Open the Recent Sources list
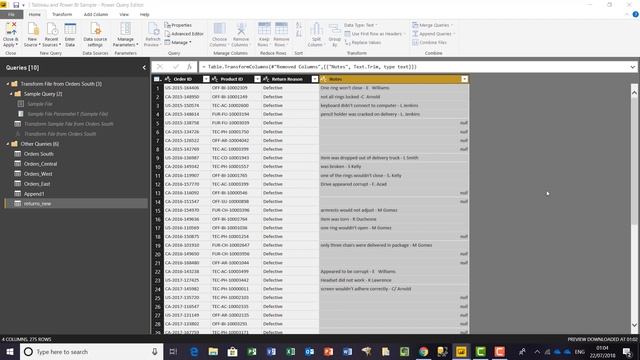 pyautogui.click(x=51, y=34)
